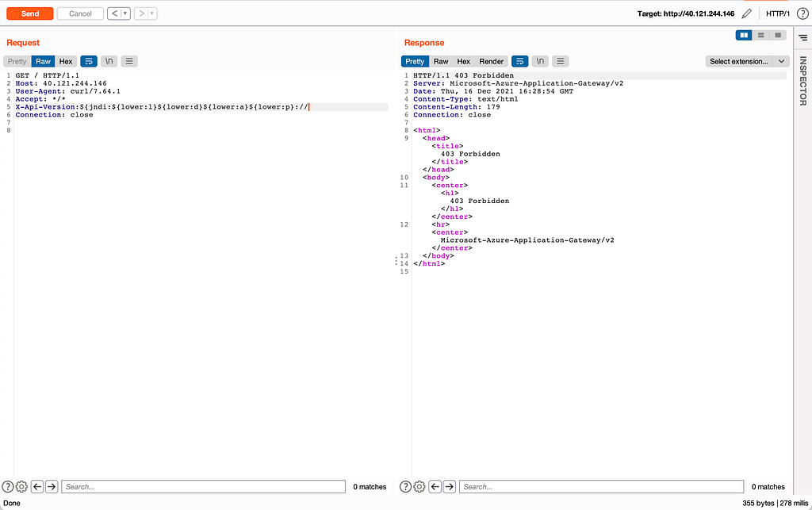Screen dimensions: 812x510
Task: Go to previous Request search match
Action: tap(36, 487)
